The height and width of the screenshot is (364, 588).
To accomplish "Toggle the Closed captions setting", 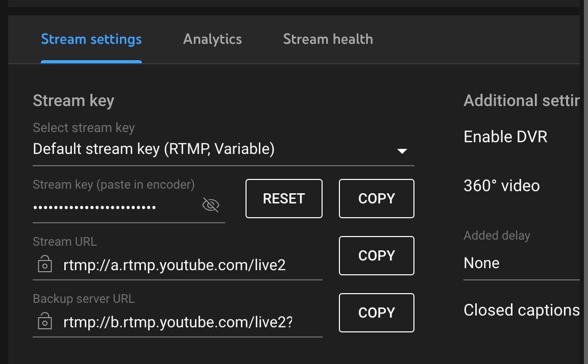I will coord(522,310).
